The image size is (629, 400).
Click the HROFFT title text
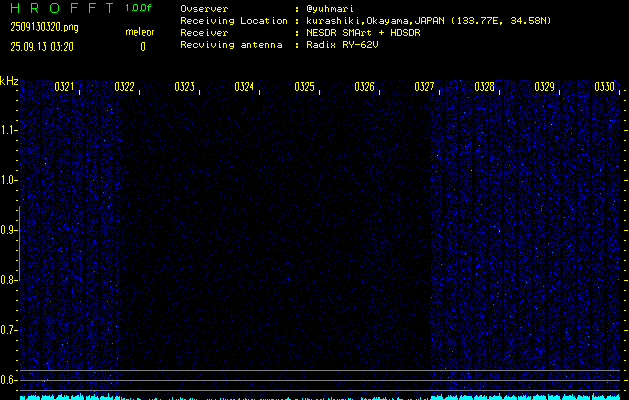click(62, 8)
